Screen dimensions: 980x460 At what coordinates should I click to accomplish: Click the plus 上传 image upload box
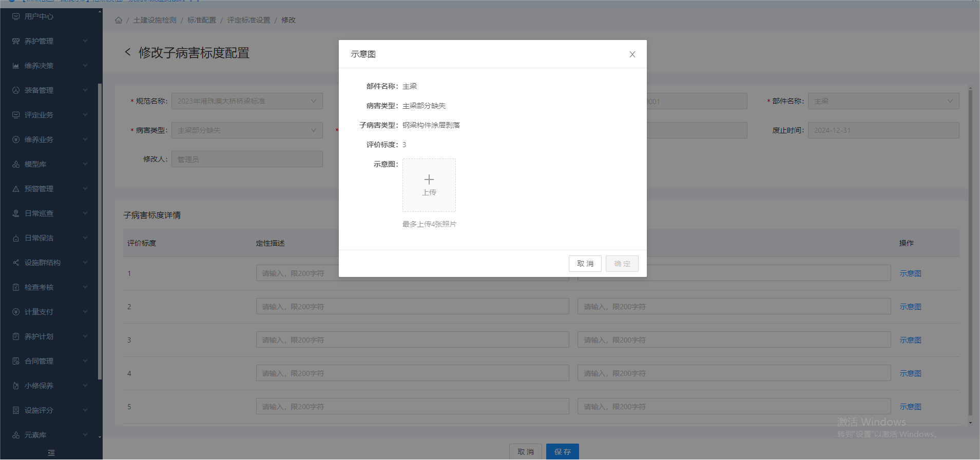click(x=429, y=185)
